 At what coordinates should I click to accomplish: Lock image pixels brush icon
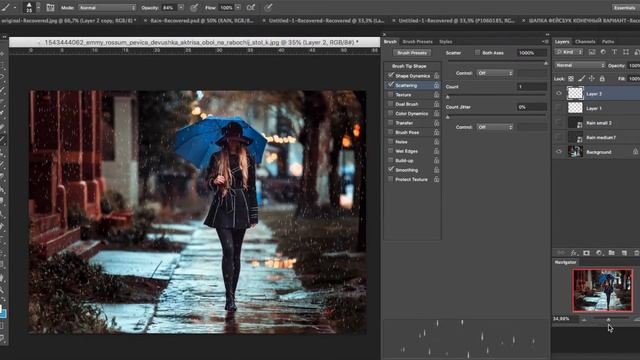pos(582,78)
